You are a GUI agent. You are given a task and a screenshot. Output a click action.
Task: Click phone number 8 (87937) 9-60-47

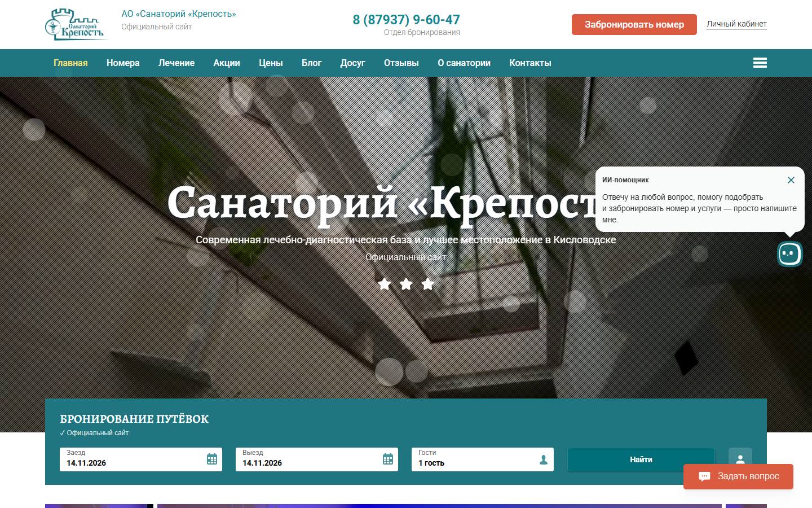tap(407, 19)
